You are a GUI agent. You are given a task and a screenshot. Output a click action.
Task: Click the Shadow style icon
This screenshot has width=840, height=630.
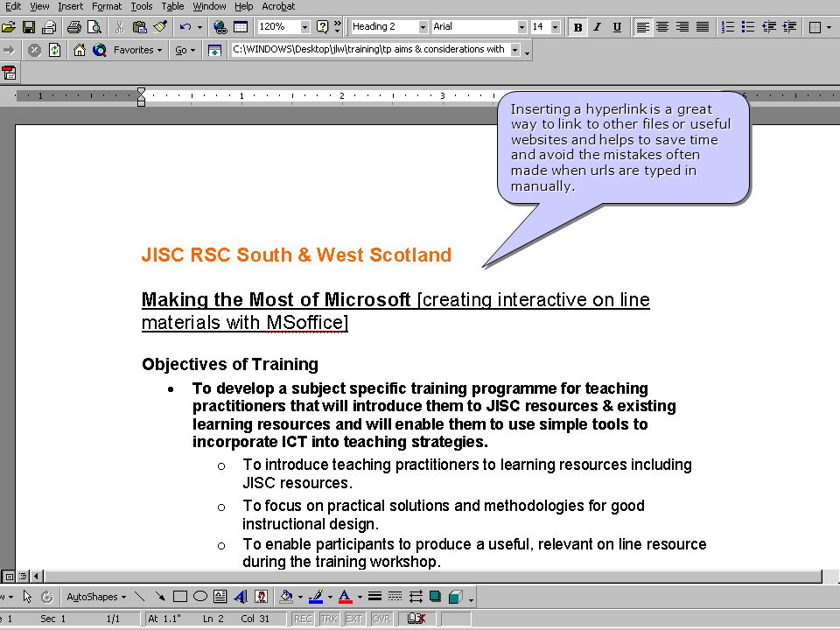coord(435,596)
